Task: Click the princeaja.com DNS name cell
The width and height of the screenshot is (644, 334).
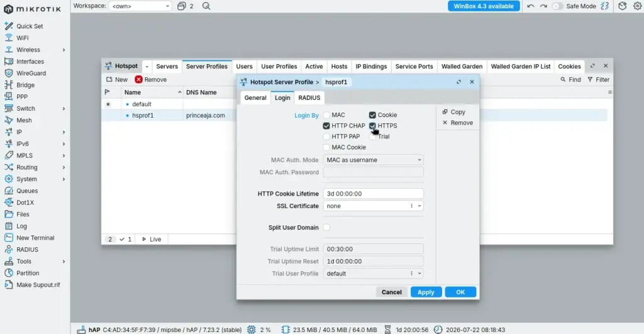Action: click(x=206, y=116)
